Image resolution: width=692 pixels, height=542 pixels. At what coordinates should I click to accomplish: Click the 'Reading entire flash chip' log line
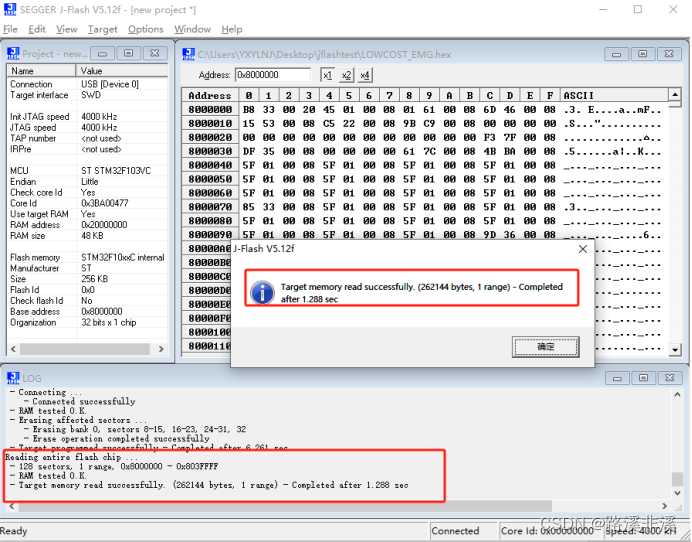point(71,457)
